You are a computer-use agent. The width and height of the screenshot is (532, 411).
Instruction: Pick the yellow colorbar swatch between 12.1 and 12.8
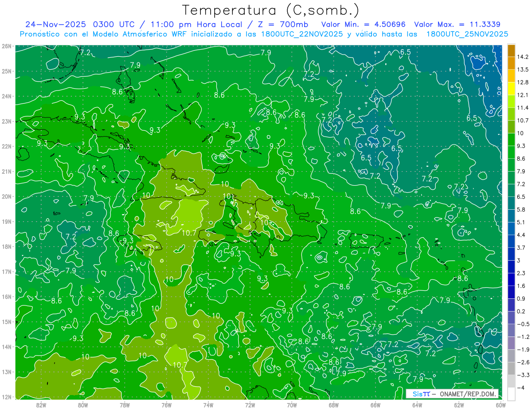click(511, 89)
